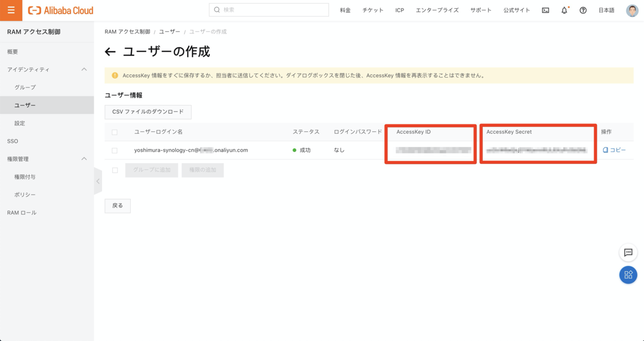
Task: Open the Cloud Shell terminal icon
Action: tap(545, 10)
